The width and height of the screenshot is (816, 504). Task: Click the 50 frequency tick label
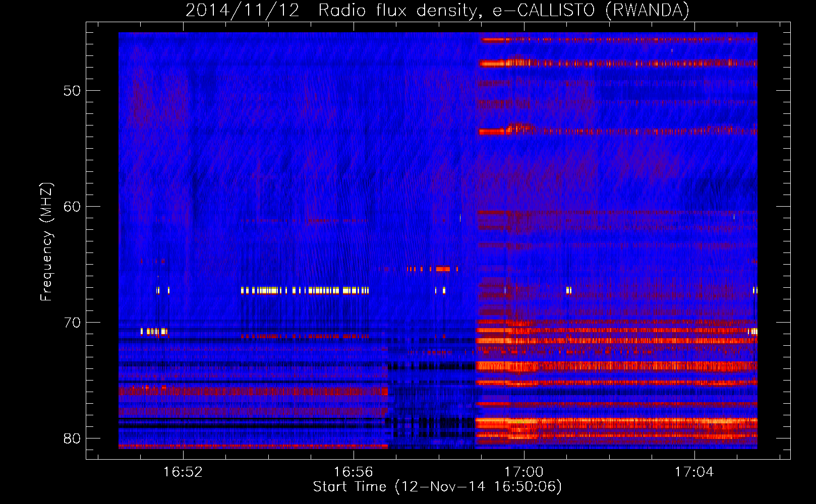pos(72,91)
